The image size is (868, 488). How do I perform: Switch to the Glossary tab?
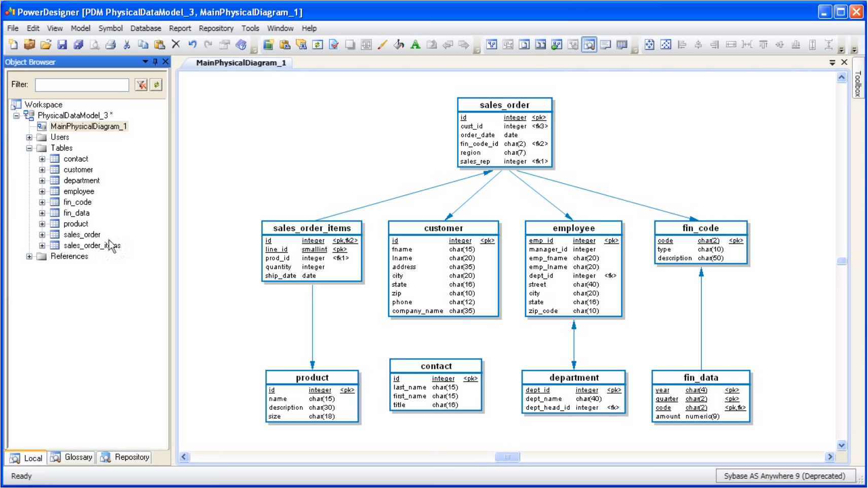point(72,457)
